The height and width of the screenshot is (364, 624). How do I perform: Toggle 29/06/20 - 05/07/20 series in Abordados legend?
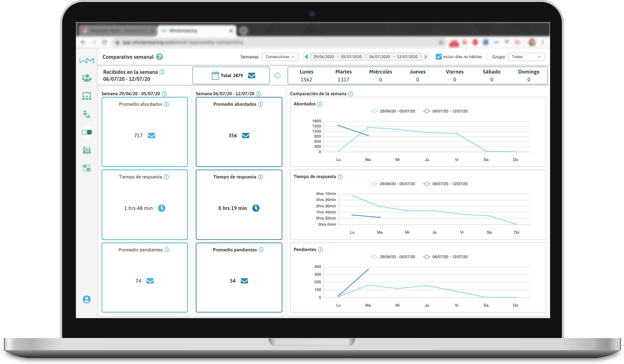point(392,111)
